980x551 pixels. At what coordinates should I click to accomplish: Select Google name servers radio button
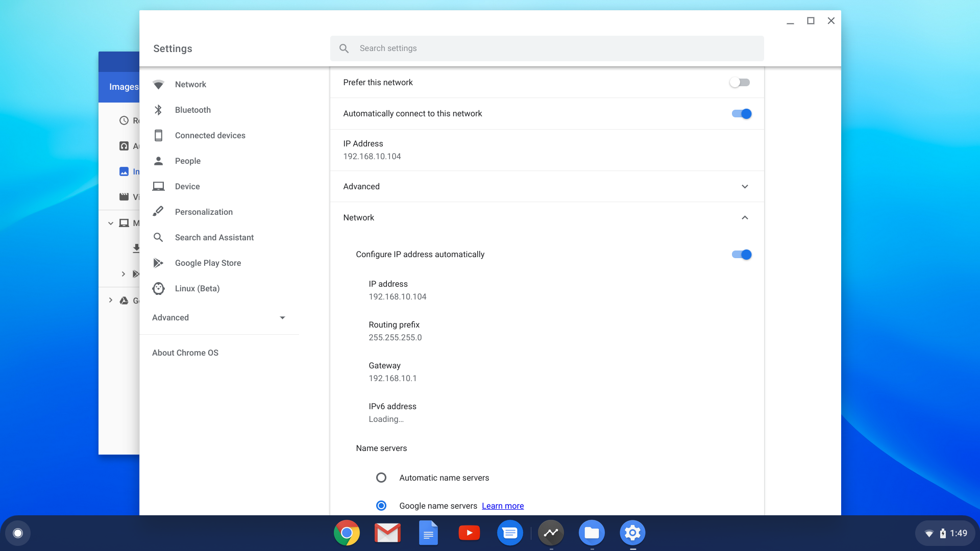click(x=380, y=505)
